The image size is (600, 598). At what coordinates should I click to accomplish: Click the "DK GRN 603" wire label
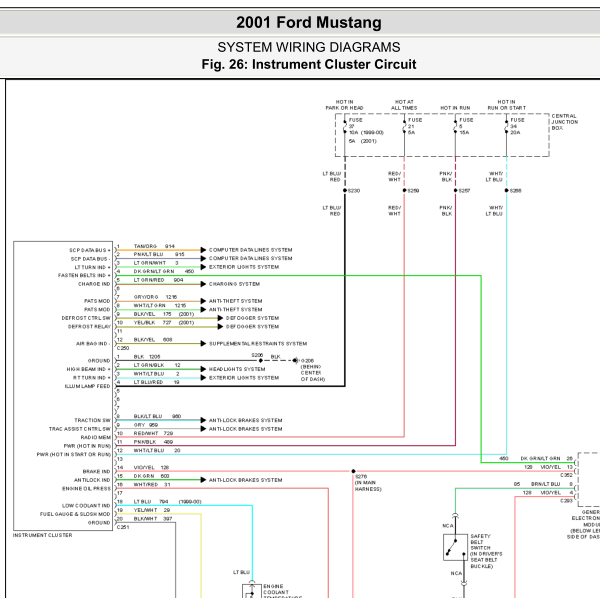(x=152, y=476)
